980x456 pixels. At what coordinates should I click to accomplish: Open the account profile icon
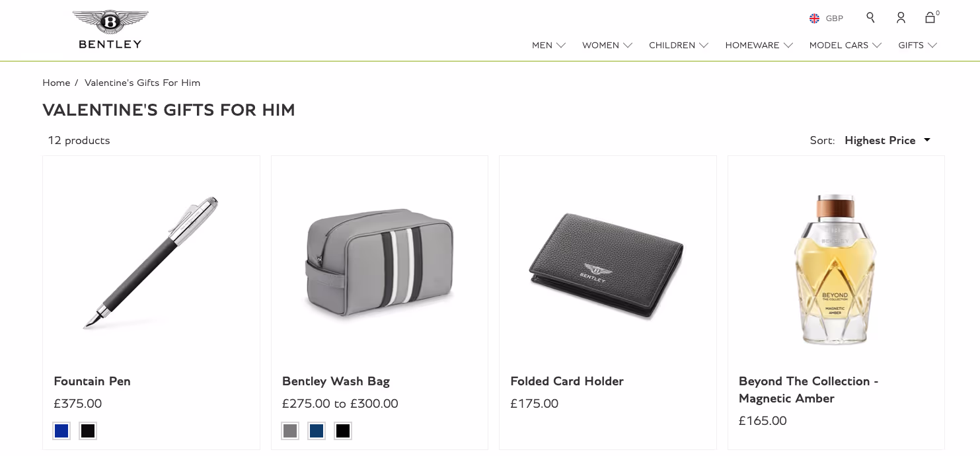[901, 18]
